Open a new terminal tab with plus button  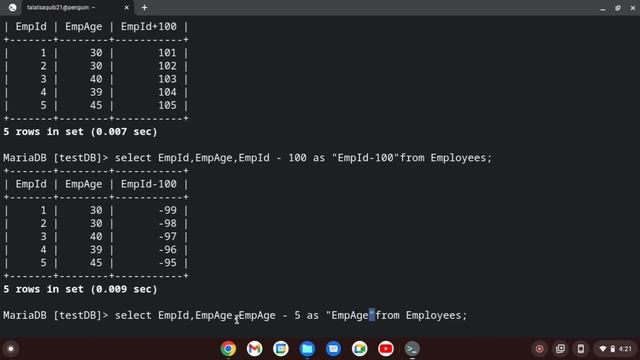(x=144, y=7)
